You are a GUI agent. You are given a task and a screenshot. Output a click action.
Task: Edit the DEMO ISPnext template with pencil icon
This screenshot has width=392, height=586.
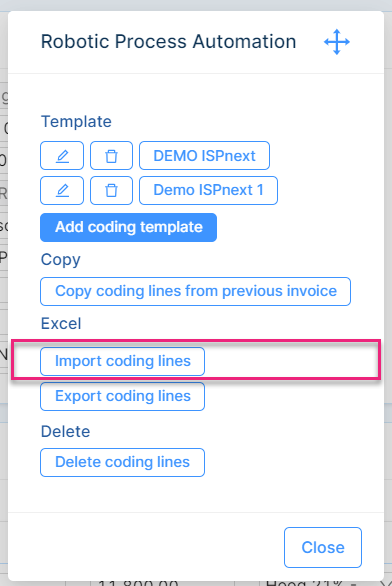[x=62, y=155]
